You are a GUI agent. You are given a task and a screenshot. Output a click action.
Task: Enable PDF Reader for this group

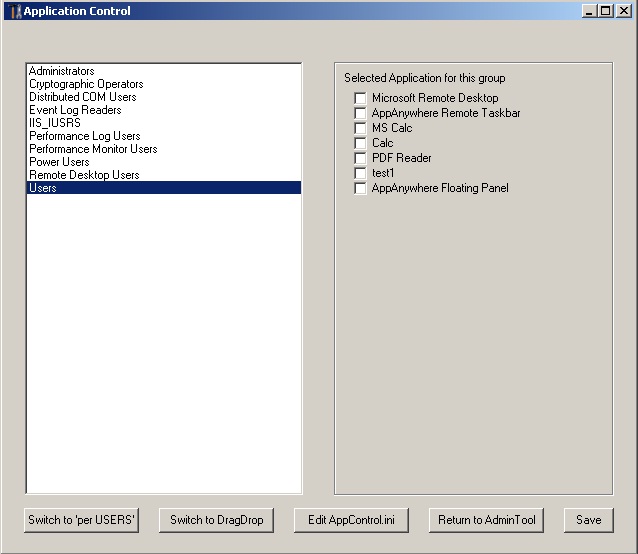(x=361, y=159)
